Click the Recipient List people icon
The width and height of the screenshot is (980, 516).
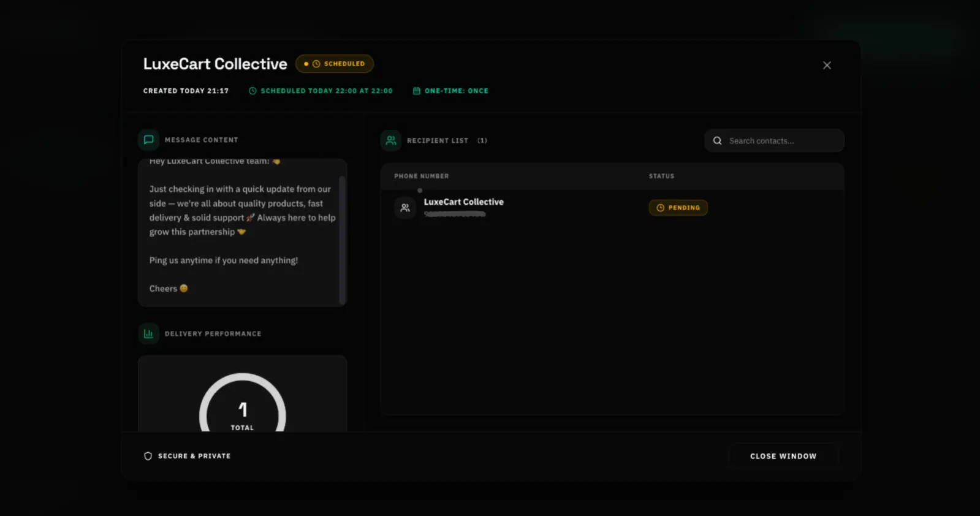pyautogui.click(x=391, y=140)
